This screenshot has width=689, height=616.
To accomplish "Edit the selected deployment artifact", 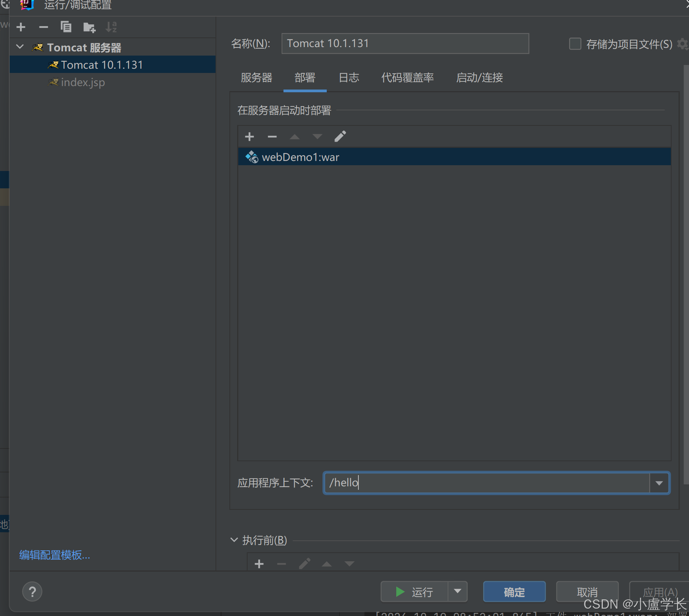I will point(340,136).
